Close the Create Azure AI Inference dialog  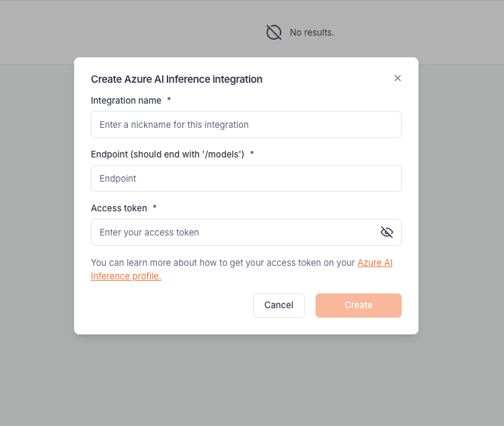click(397, 78)
